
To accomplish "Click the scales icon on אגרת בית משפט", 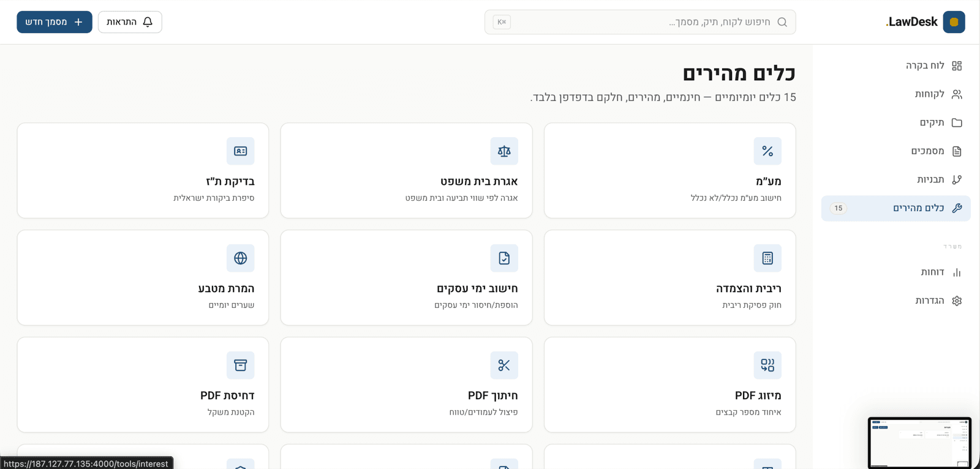I will [504, 151].
